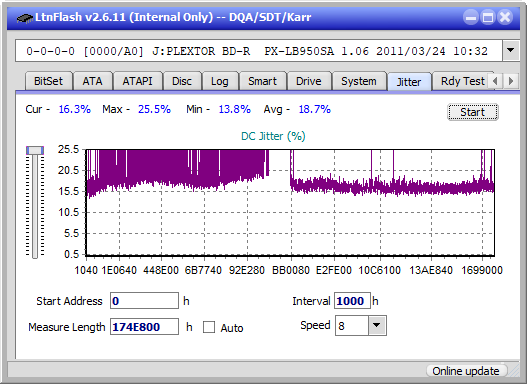Open the Disc tab
Screen dimensions: 527x384
click(x=182, y=81)
